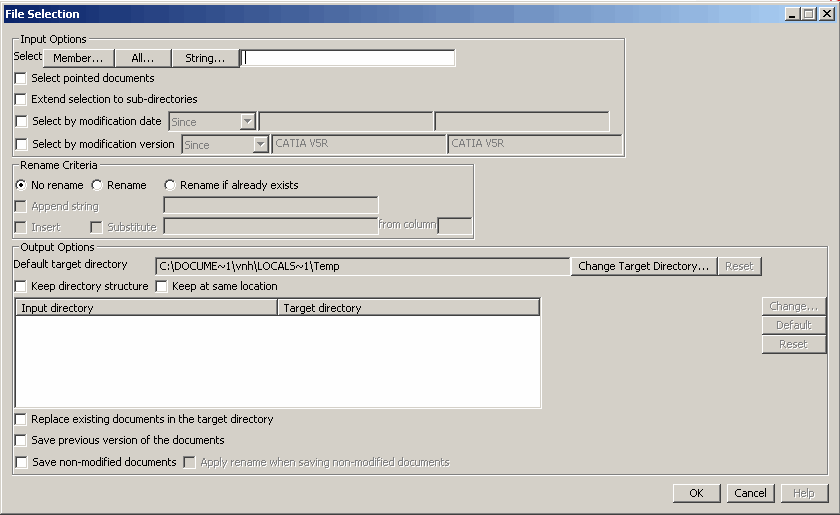Check Select by modification date
840x515 pixels.
point(22,122)
